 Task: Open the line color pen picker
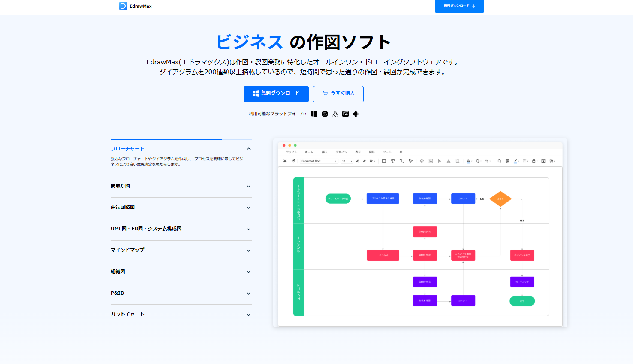(516, 161)
